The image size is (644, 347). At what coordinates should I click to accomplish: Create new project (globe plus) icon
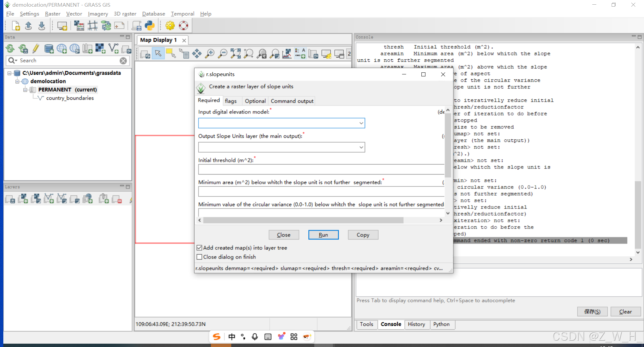pyautogui.click(x=62, y=49)
